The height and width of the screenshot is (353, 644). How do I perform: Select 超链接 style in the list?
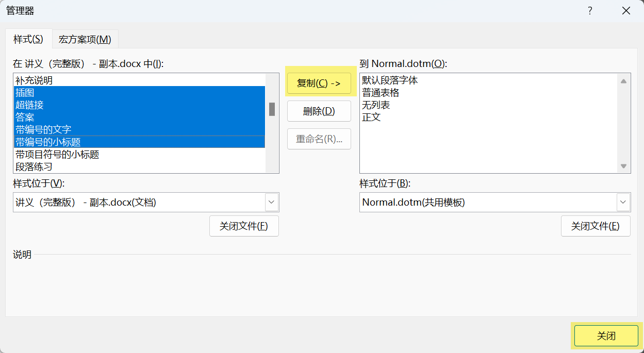pyautogui.click(x=139, y=105)
